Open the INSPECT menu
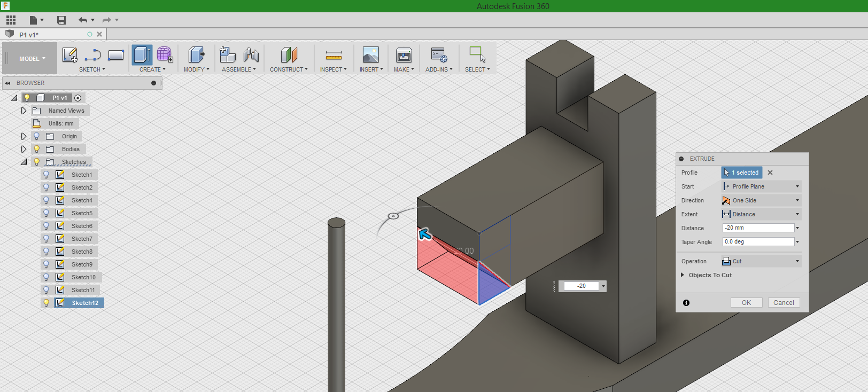The height and width of the screenshot is (392, 868). point(334,69)
